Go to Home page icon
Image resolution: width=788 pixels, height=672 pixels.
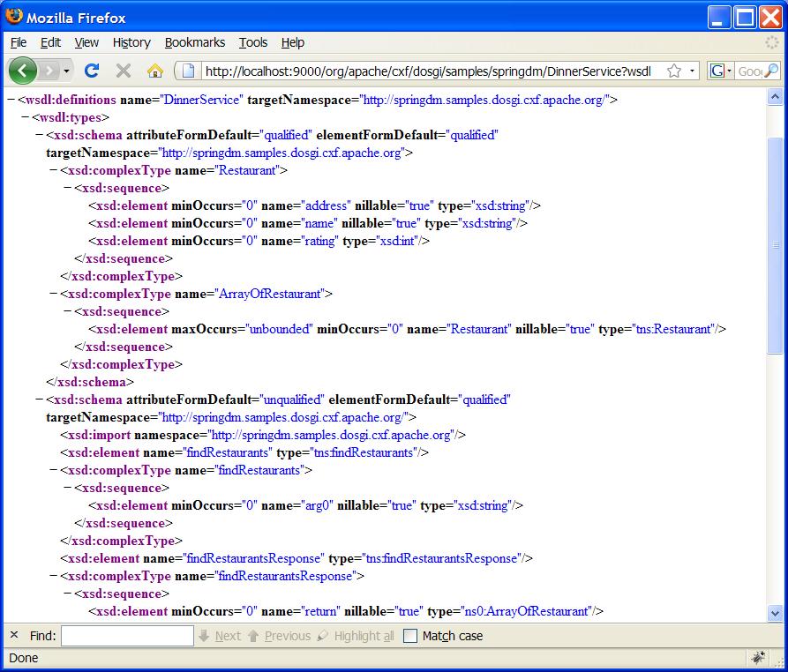click(x=155, y=71)
